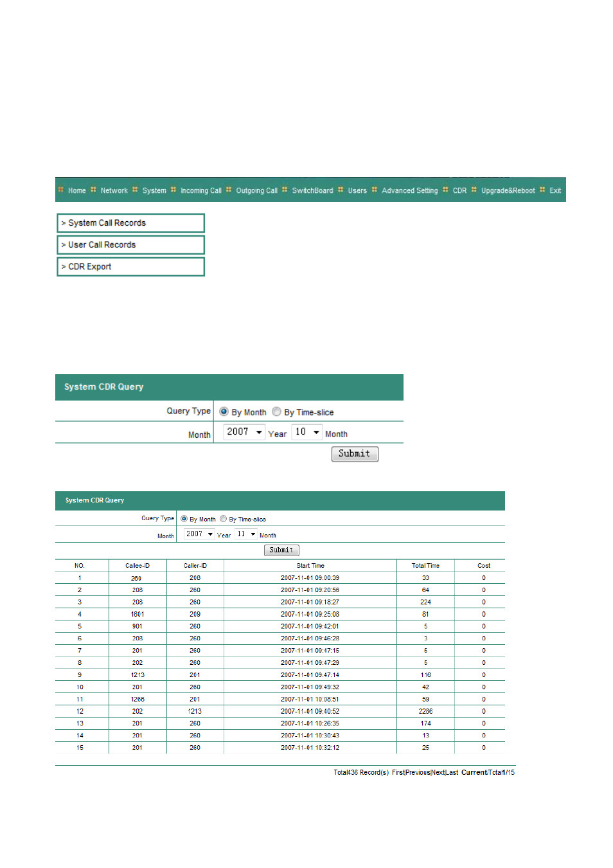613x868 pixels.
Task: Open the Home menu item
Action: coord(76,190)
